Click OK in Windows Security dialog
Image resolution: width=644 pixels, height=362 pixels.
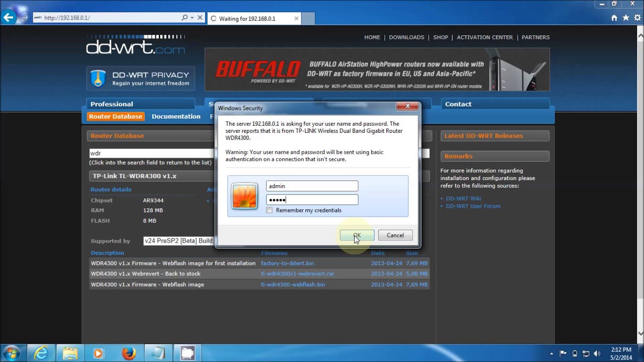click(357, 235)
